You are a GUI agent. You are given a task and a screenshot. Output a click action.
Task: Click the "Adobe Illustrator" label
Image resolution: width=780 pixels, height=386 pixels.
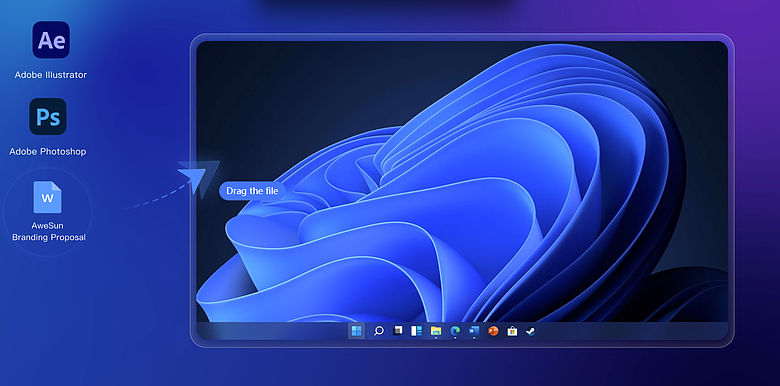(x=51, y=75)
